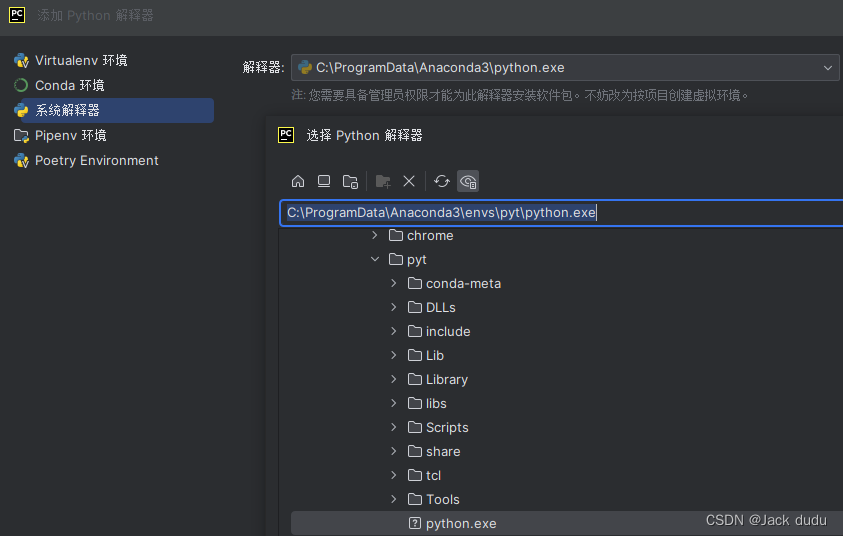Expand the libs folder
This screenshot has width=843, height=536.
[394, 403]
